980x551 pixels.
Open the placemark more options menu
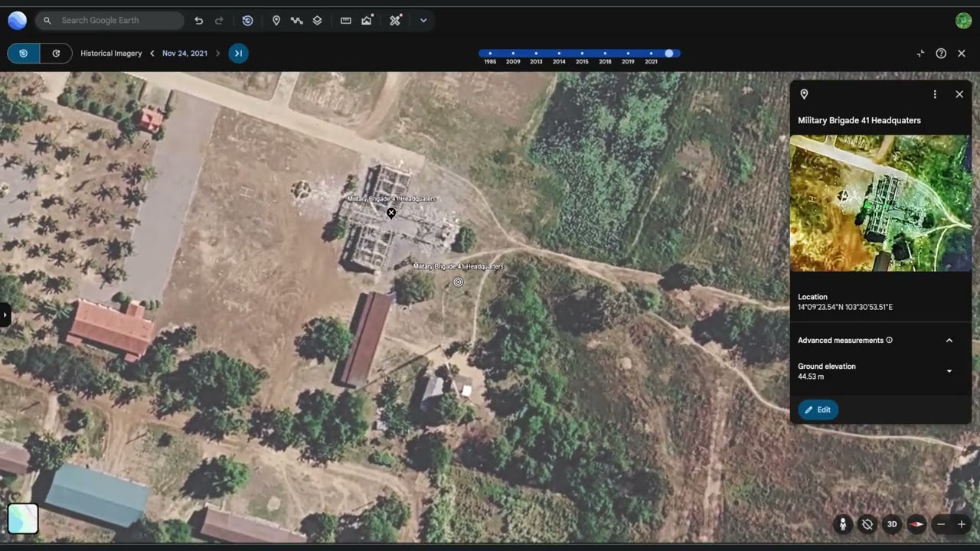(935, 94)
